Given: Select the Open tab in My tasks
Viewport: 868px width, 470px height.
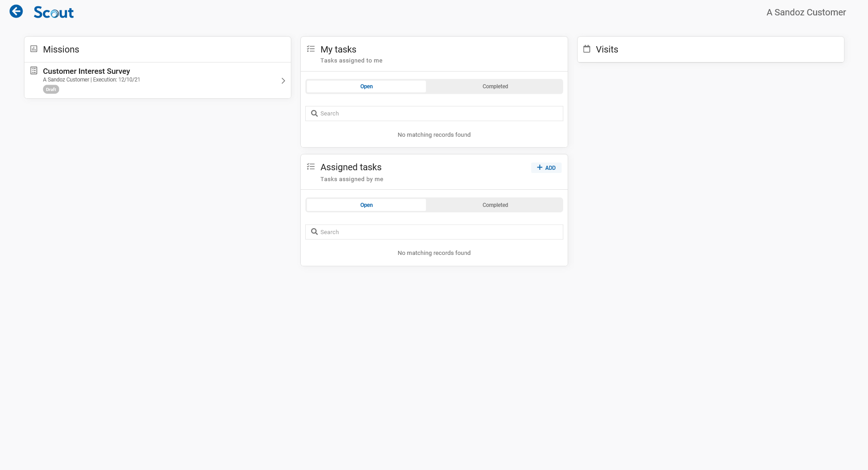Looking at the screenshot, I should (366, 86).
